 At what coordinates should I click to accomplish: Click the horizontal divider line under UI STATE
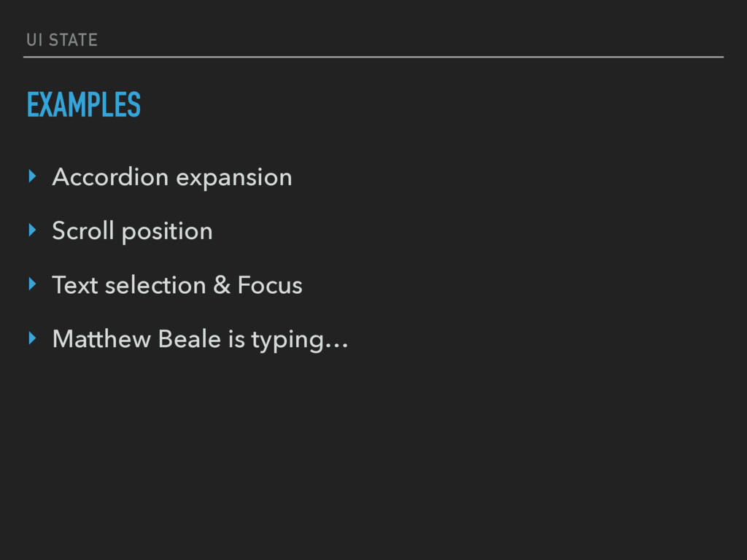tap(373, 57)
